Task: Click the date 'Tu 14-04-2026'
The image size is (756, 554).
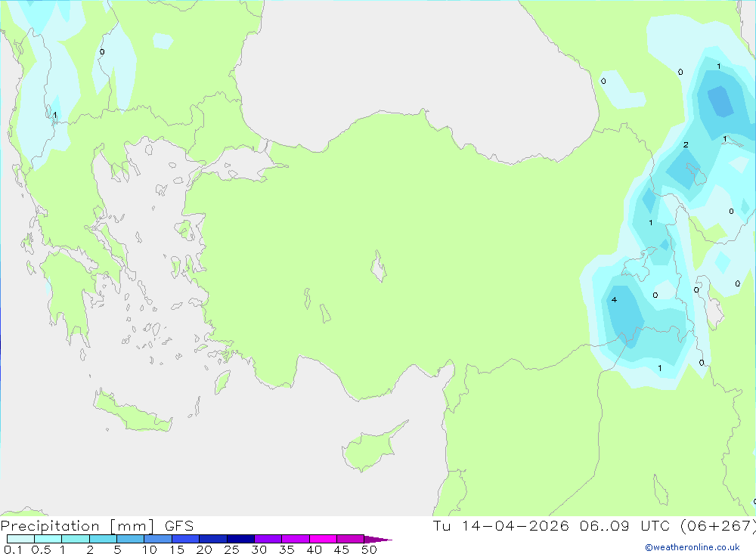Action: point(501,525)
